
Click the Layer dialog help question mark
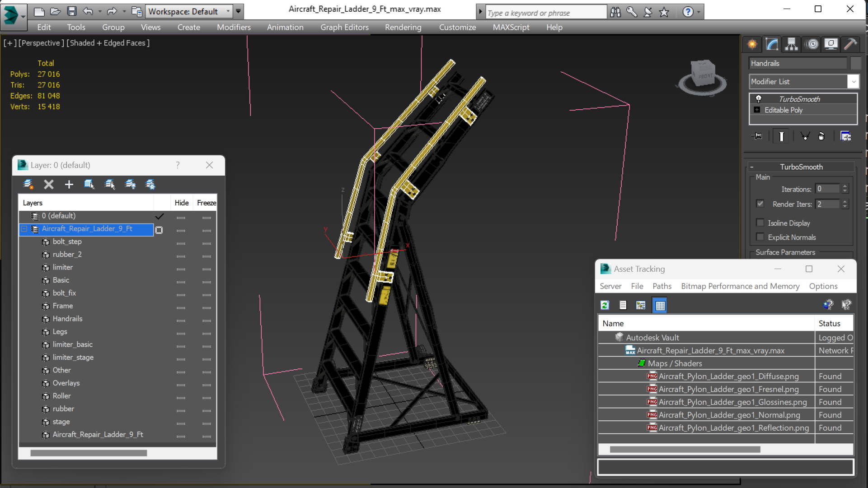[178, 165]
